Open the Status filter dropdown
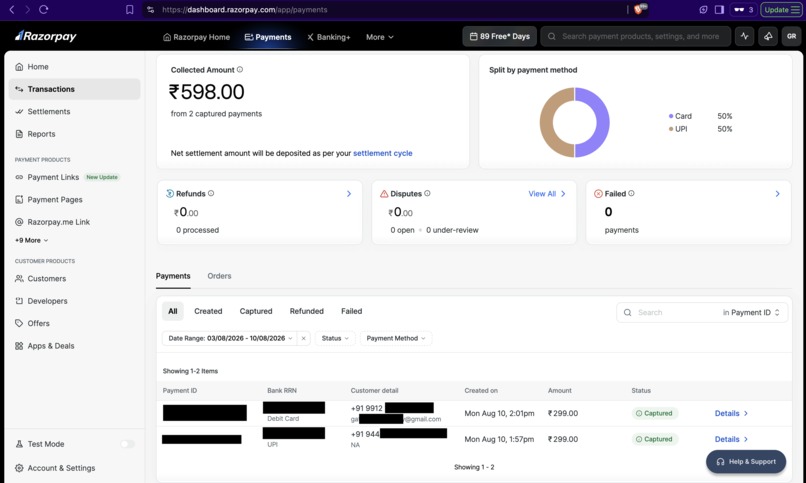 pyautogui.click(x=335, y=338)
